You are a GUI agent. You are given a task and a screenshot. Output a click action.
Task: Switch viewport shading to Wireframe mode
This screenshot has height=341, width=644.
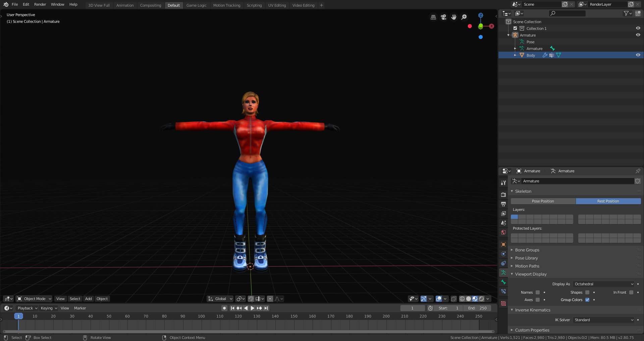(462, 299)
